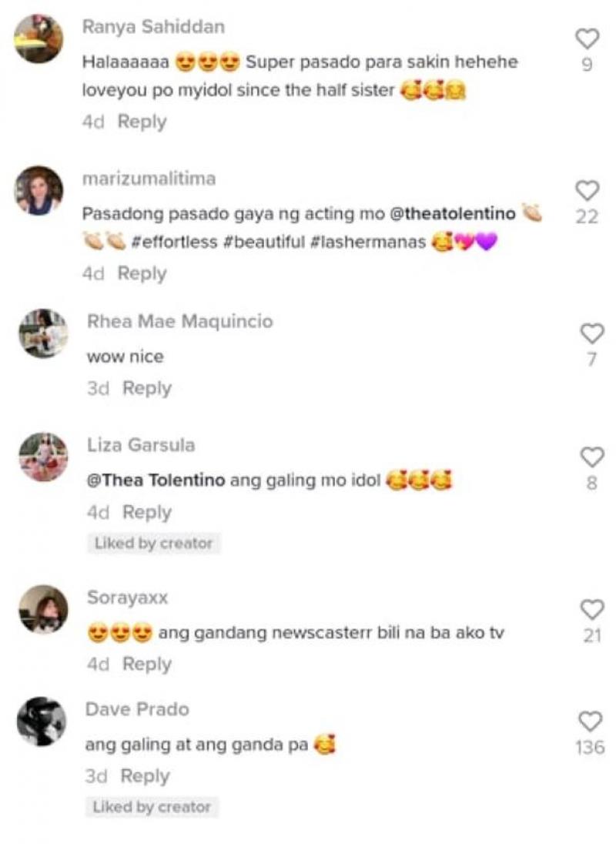This screenshot has height=847, width=616.
Task: Like Ranya Sahiddan's comment with heart icon
Action: [x=587, y=39]
